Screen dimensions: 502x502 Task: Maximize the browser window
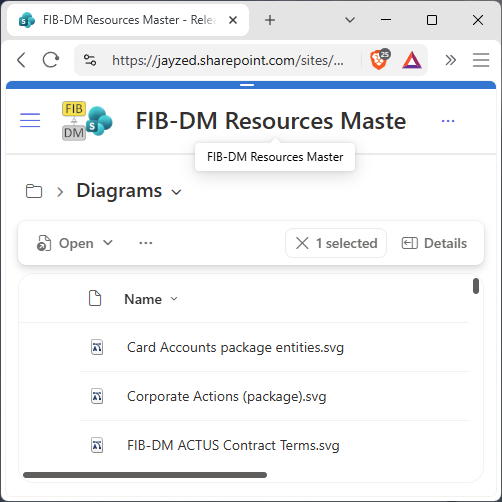[432, 20]
